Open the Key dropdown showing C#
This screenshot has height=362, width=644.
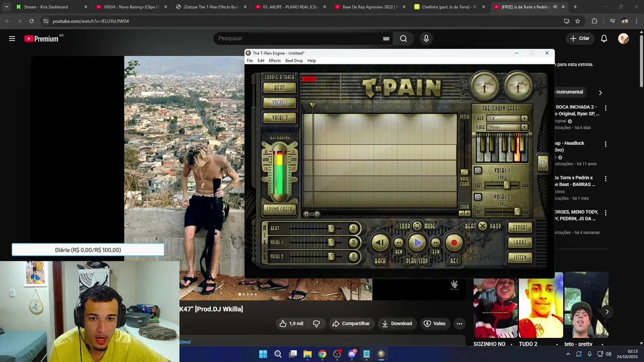point(508,118)
